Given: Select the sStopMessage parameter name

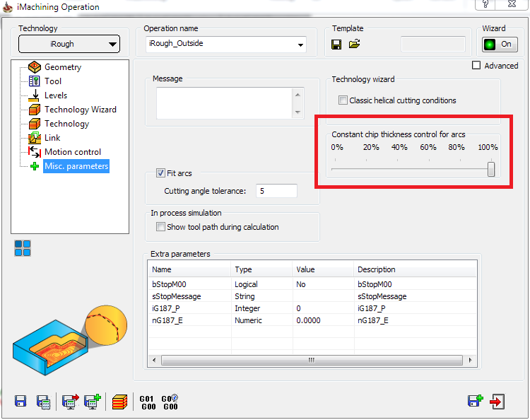Looking at the screenshot, I should point(177,296).
